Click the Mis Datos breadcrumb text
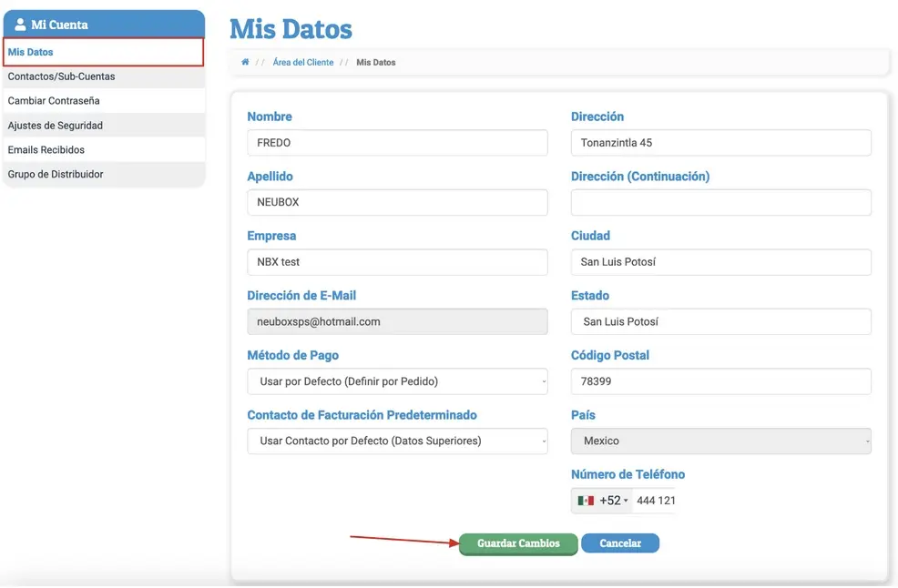 pyautogui.click(x=376, y=63)
